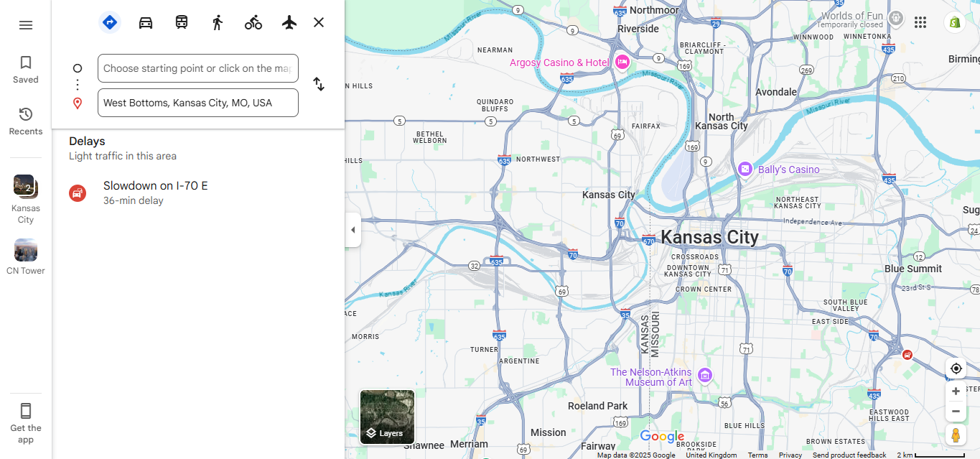Switch to Cycling travel mode
The image size is (980, 459).
click(253, 22)
